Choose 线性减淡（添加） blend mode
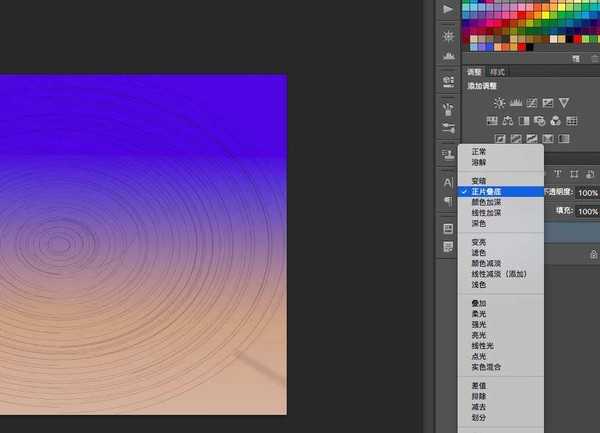Viewport: 600px width, 433px height. point(501,274)
